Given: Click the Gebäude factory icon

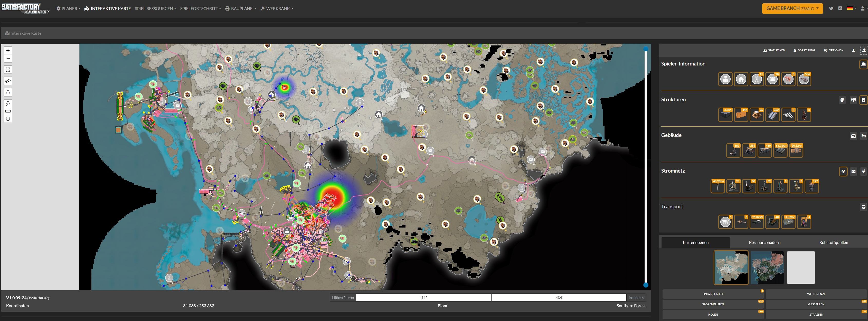Looking at the screenshot, I should 864,136.
